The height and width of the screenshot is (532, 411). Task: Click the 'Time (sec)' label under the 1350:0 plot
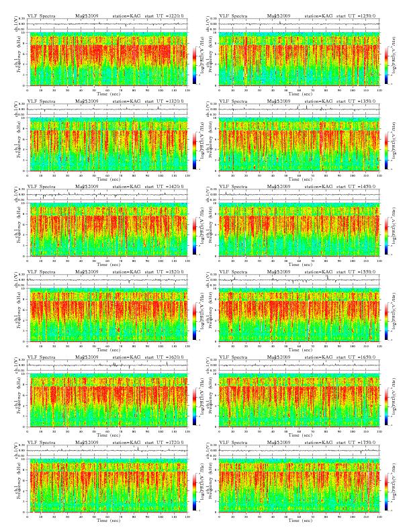[x=300, y=179]
